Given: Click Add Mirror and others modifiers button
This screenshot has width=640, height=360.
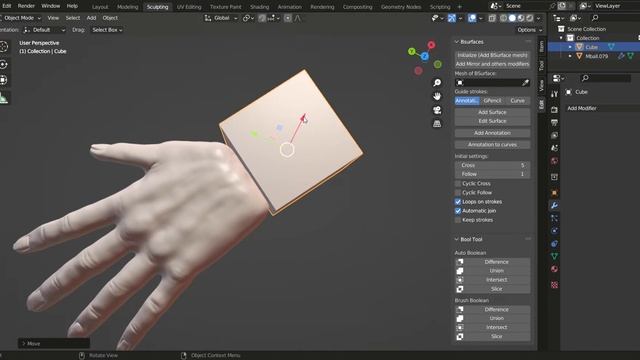Looking at the screenshot, I should pos(492,64).
